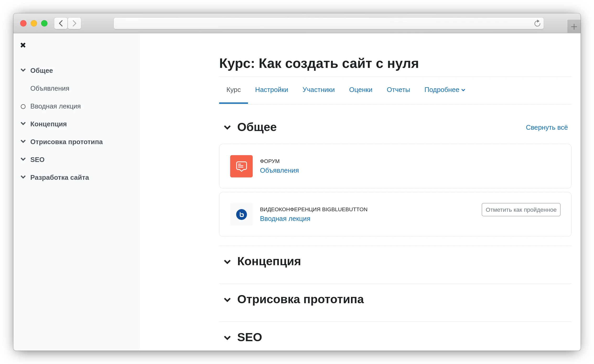Open the Участники tab

(318, 90)
